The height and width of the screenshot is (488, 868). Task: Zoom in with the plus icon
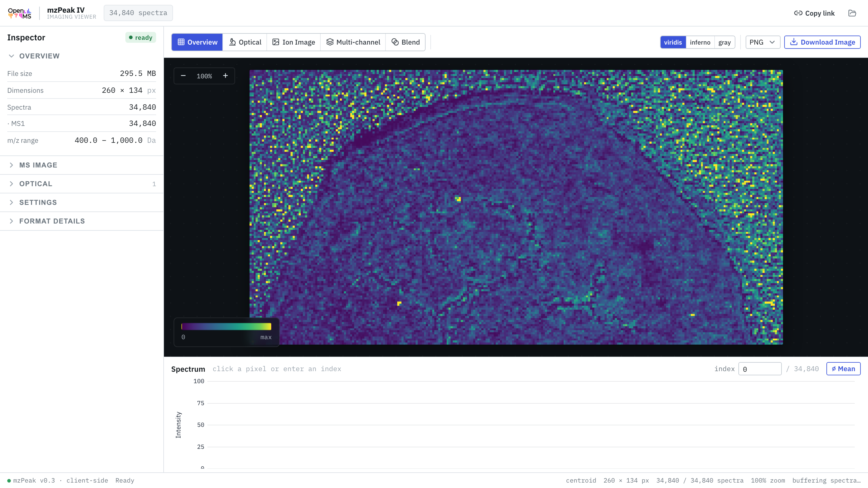(x=225, y=76)
